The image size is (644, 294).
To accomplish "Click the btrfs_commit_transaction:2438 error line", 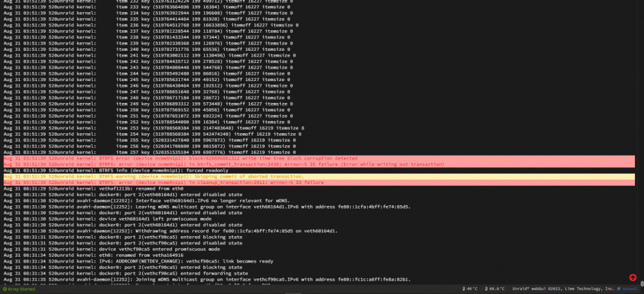I will [x=319, y=164].
